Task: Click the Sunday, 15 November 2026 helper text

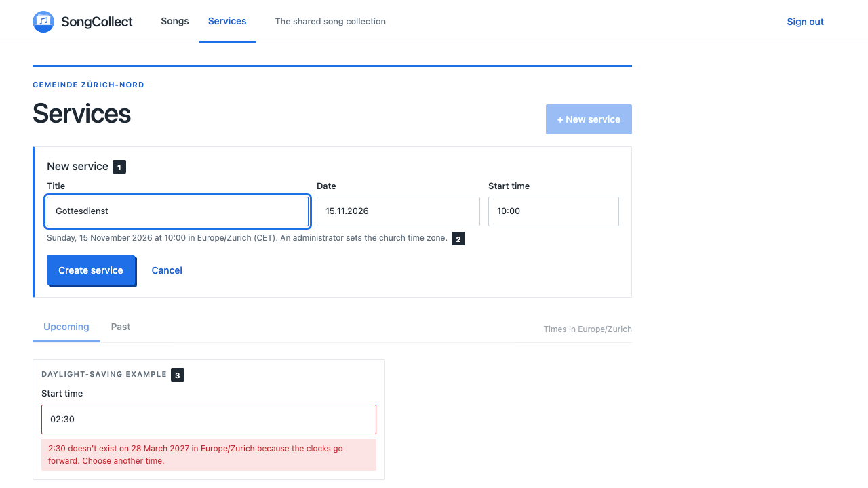Action: 247,238
